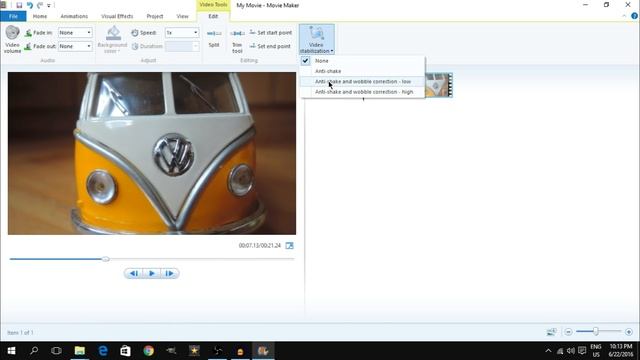Click the Redo icon
Screen dimensions: 640x360
tap(40, 5)
